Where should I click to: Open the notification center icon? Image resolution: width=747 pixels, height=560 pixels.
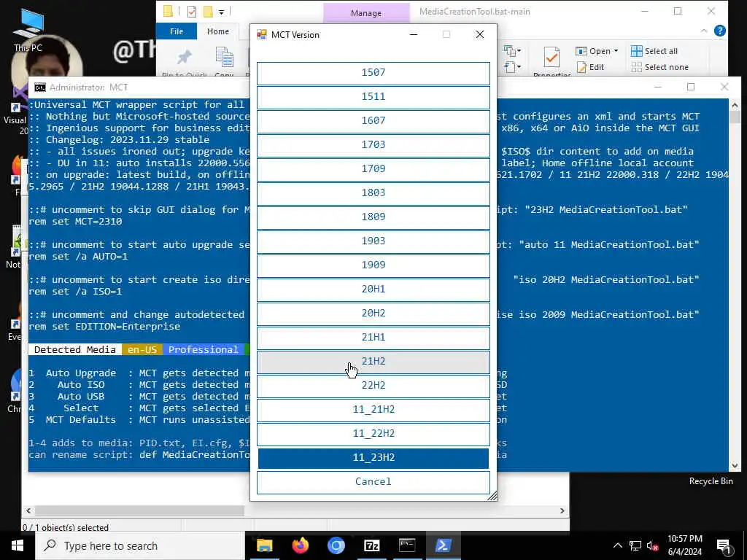[x=724, y=546]
